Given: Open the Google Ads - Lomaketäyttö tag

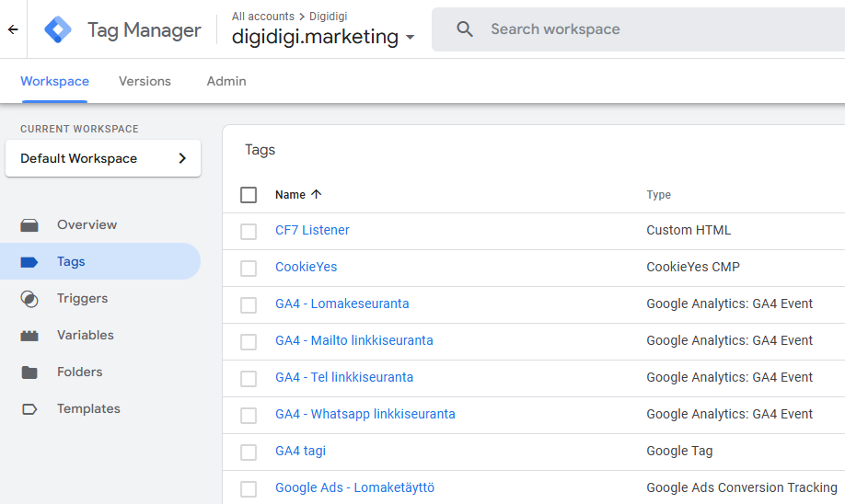Looking at the screenshot, I should pos(354,487).
